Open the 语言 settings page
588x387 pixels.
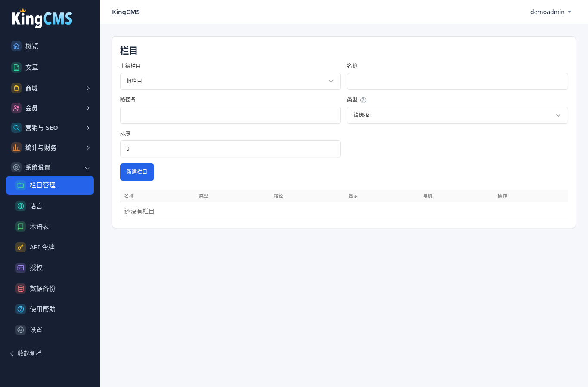point(50,206)
